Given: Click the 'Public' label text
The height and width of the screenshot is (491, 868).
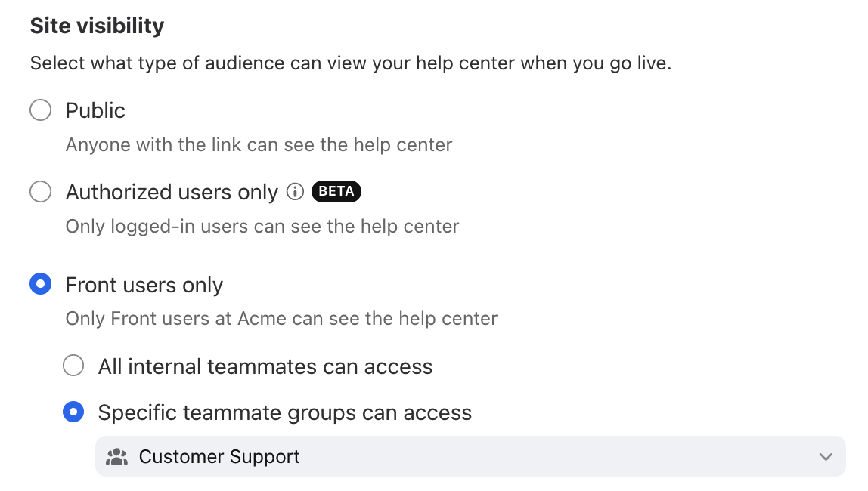Looking at the screenshot, I should click(95, 110).
